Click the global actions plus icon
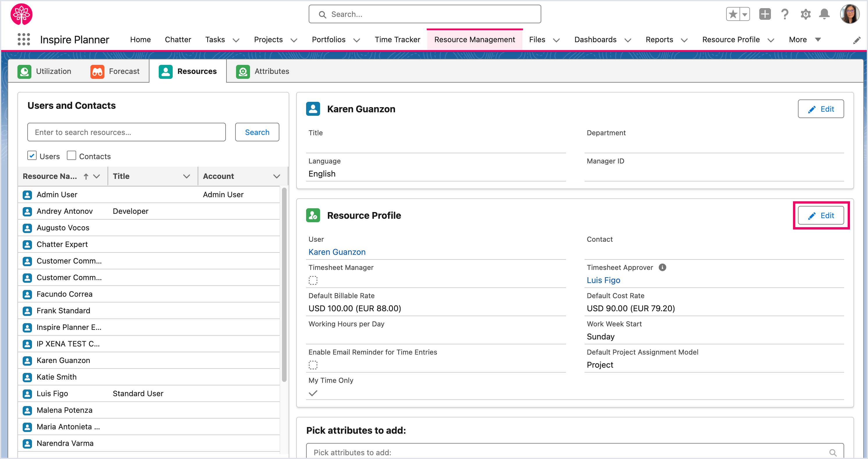Image resolution: width=868 pixels, height=459 pixels. [765, 14]
